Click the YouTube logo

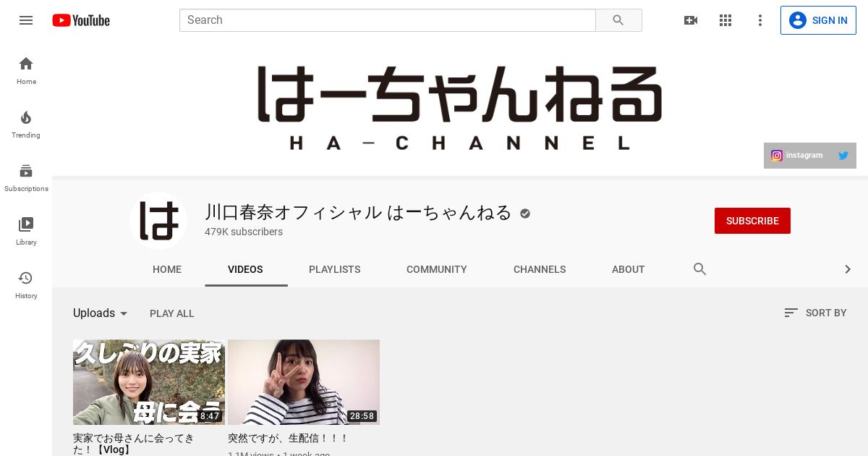point(81,20)
